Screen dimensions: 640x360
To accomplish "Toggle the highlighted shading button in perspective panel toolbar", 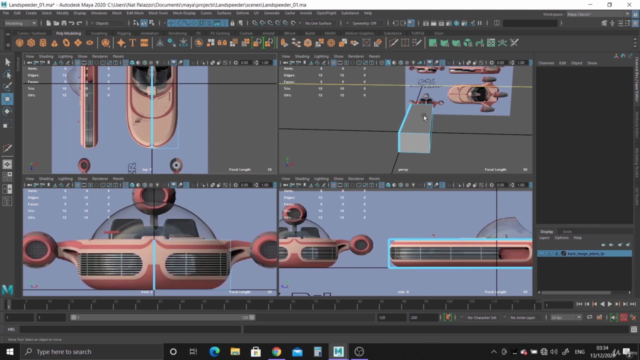I will click(388, 63).
